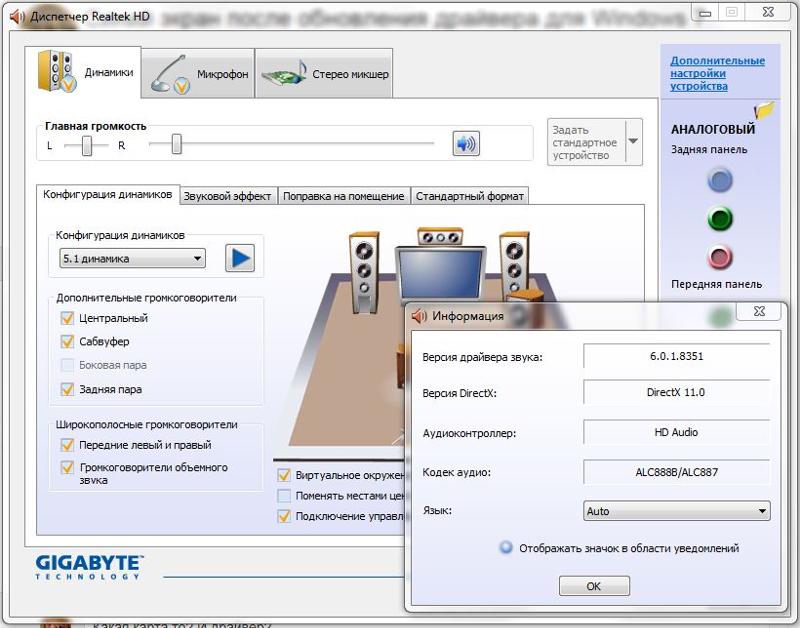Toggle Громкоговорители объемного звука checkbox
Viewport: 800px width, 628px height.
click(67, 467)
